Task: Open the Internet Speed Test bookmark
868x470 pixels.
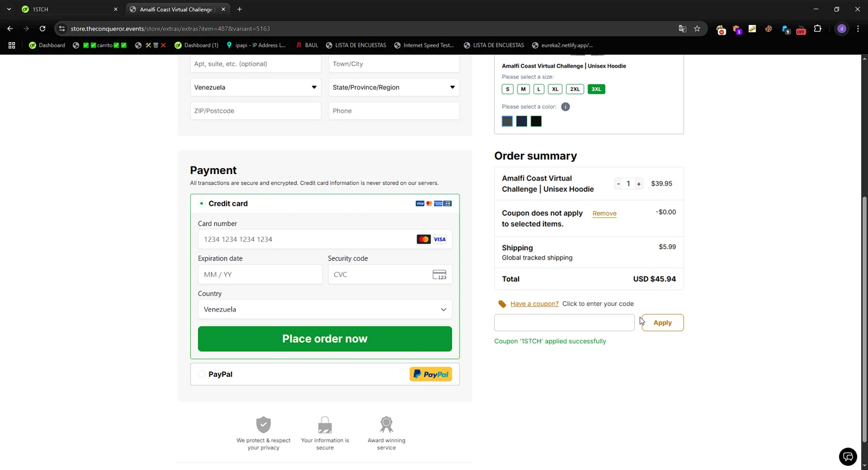Action: (x=424, y=45)
